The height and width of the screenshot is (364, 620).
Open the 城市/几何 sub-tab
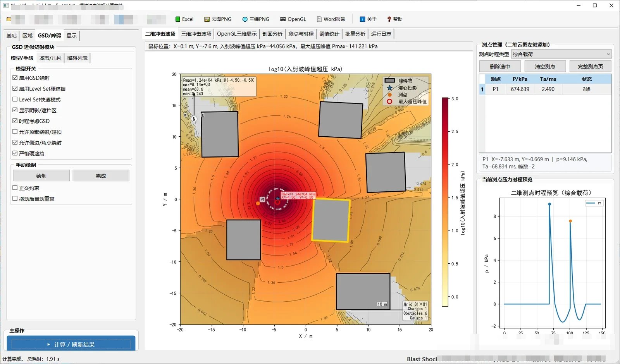(x=50, y=58)
